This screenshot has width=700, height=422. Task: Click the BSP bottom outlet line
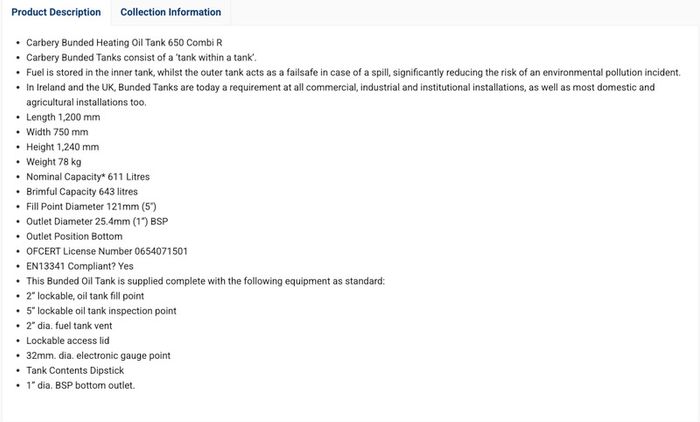pyautogui.click(x=80, y=385)
